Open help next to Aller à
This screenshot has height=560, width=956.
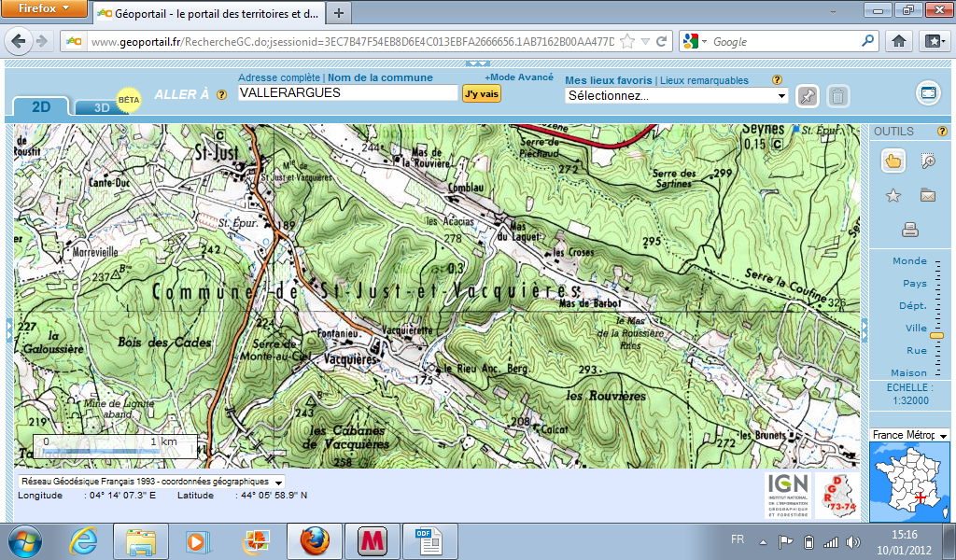222,94
